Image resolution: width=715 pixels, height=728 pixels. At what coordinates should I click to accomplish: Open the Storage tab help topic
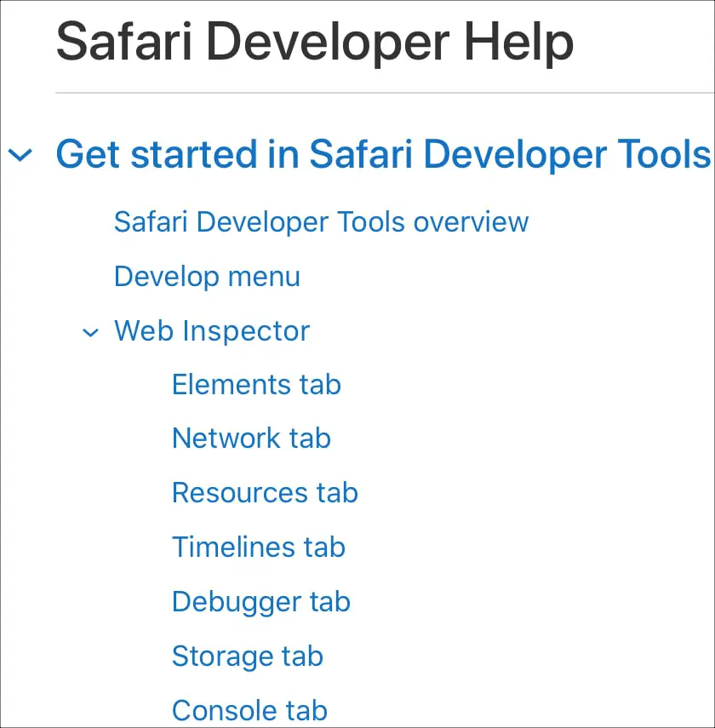(x=248, y=656)
